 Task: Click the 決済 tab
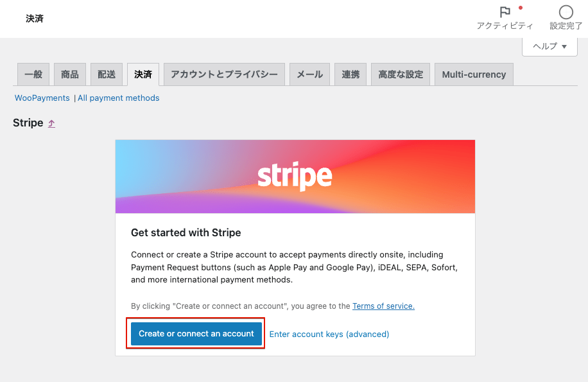pyautogui.click(x=143, y=74)
